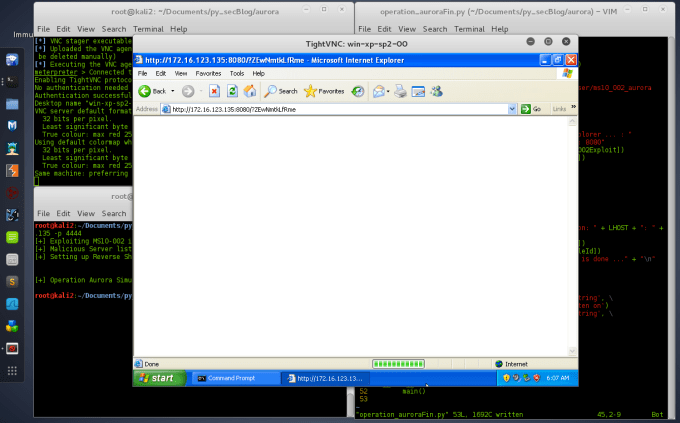This screenshot has height=423, width=680.
Task: Open Terminal menu in top-left terminal window
Action: [148, 29]
